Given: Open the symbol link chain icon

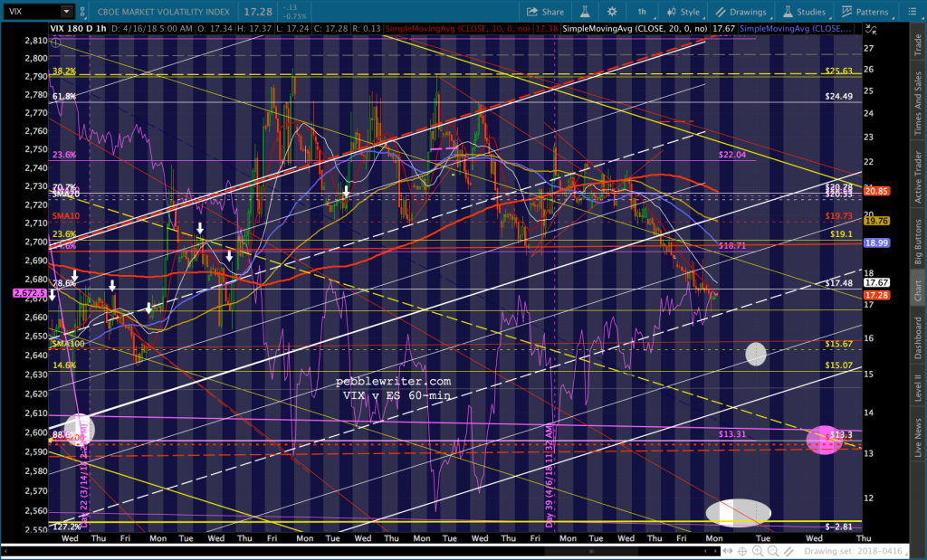Looking at the screenshot, I should (x=82, y=11).
